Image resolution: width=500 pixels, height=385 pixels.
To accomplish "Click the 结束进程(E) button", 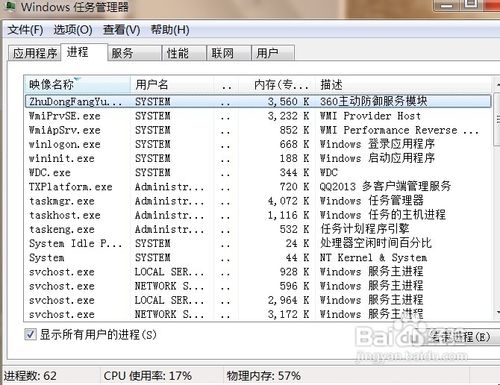I will [458, 337].
